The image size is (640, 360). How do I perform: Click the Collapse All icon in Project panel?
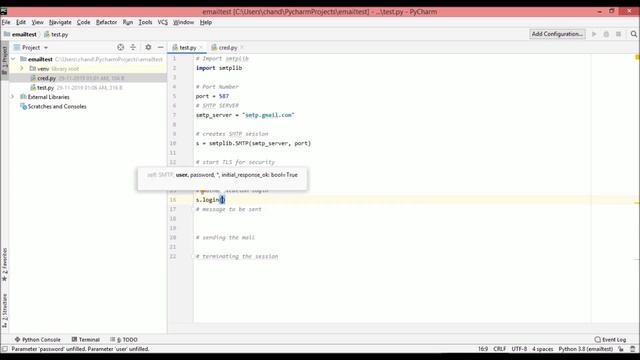pyautogui.click(x=133, y=47)
